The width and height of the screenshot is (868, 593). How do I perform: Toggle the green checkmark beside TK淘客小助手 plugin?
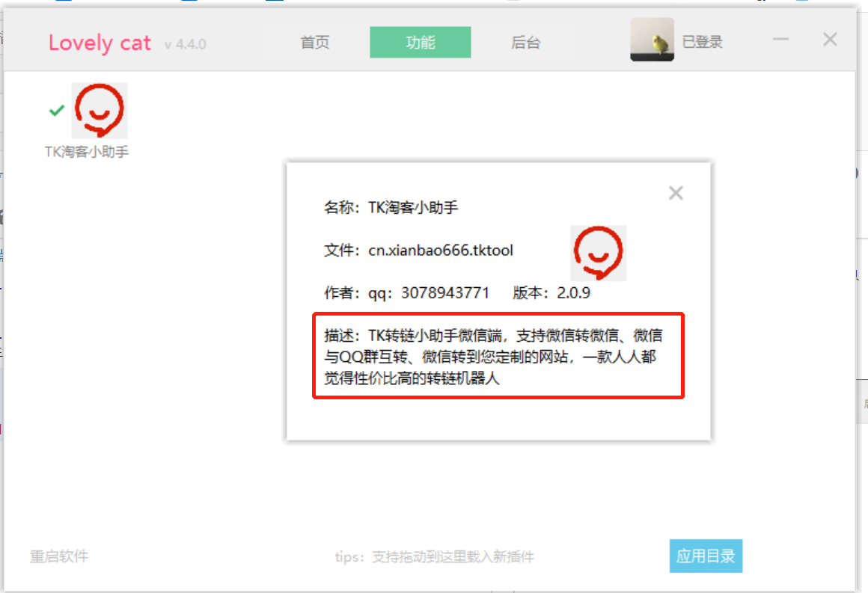tap(56, 111)
